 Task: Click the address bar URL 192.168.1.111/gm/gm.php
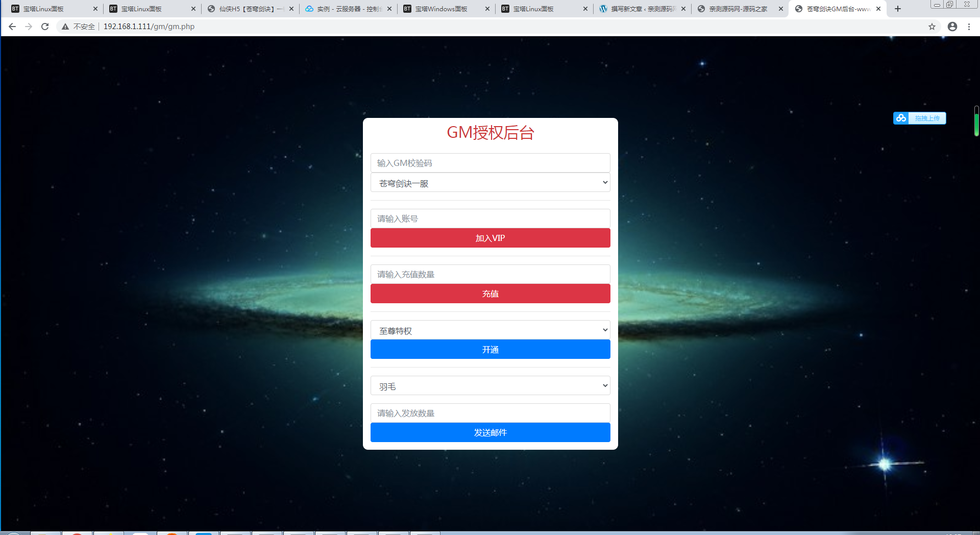pos(149,27)
